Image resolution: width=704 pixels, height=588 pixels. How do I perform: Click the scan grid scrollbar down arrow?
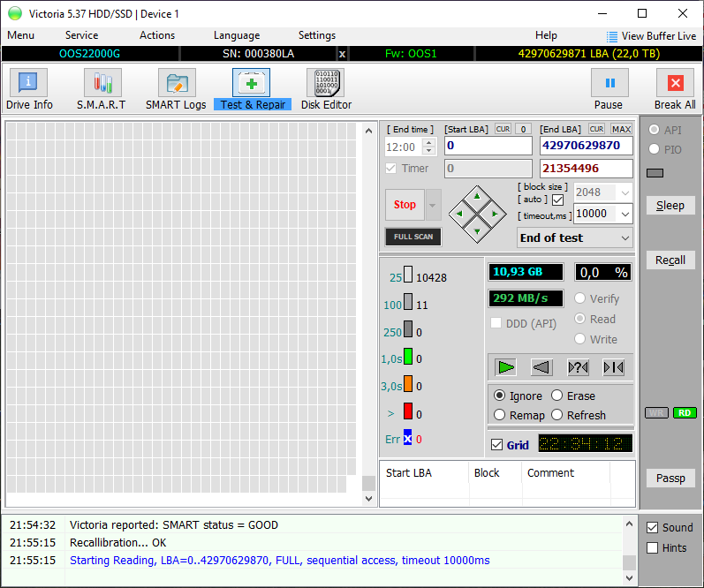click(x=368, y=498)
